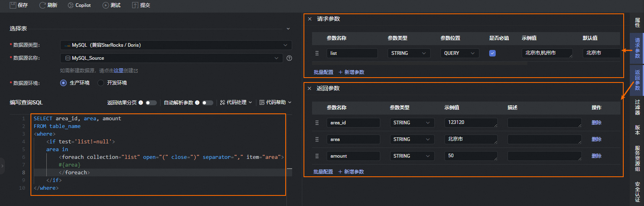Close the 请求参数 panel with X
The image size is (644, 206).
310,19
